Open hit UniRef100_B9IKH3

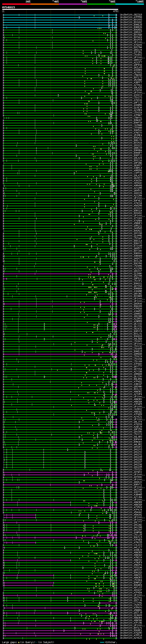[x=131, y=20]
